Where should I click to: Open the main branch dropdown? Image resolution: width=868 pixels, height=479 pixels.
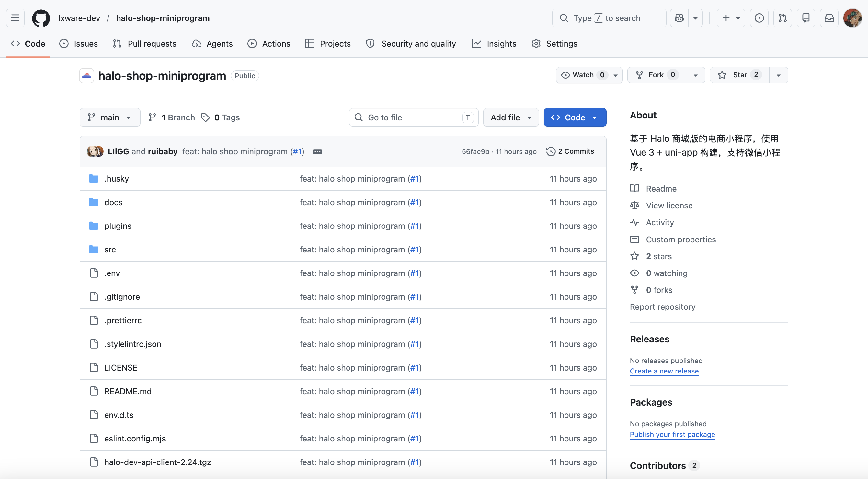click(x=110, y=117)
